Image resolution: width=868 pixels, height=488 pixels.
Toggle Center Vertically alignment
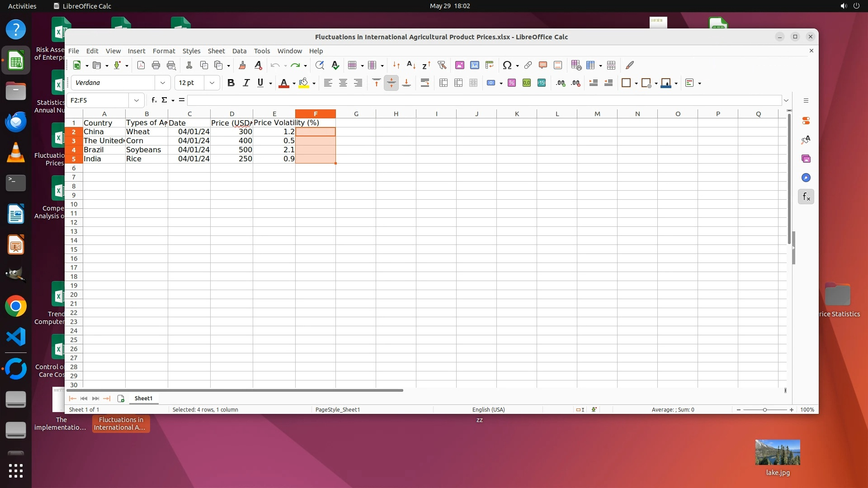point(391,83)
